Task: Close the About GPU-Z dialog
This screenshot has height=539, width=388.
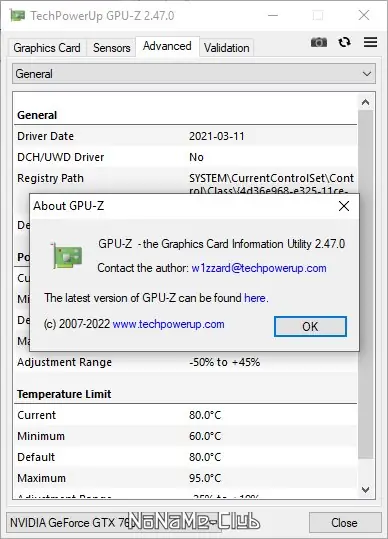Action: pyautogui.click(x=344, y=206)
